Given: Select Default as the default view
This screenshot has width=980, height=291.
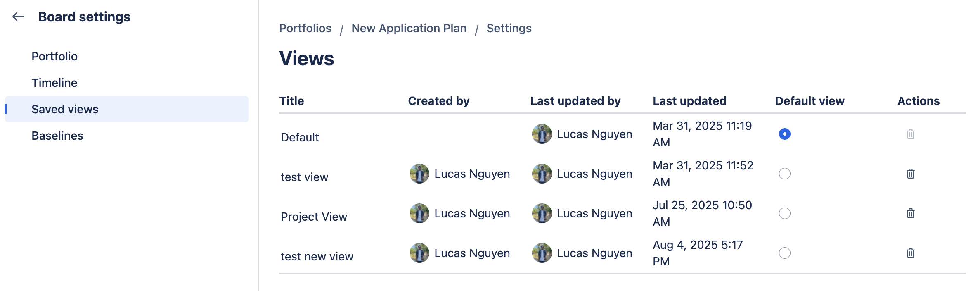Looking at the screenshot, I should [784, 134].
